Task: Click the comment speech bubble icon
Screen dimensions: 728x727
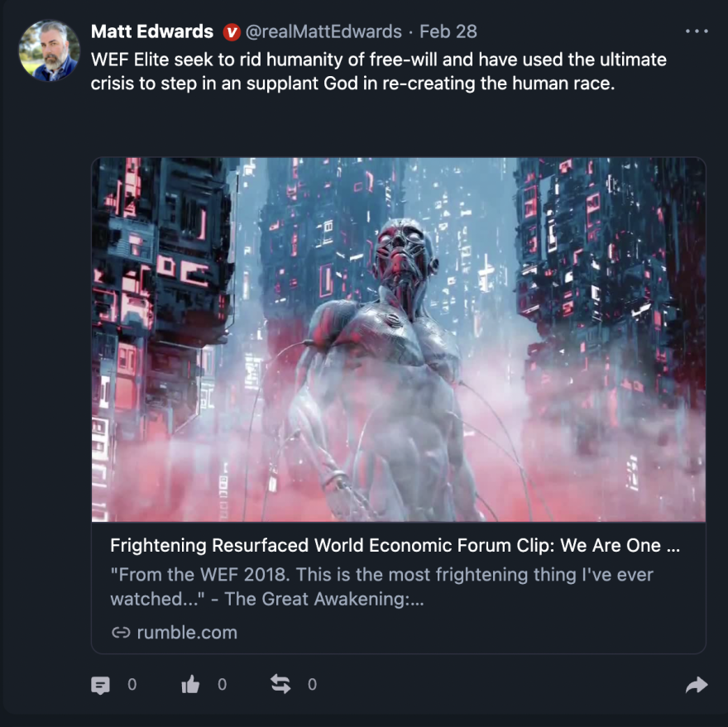Action: pos(100,685)
